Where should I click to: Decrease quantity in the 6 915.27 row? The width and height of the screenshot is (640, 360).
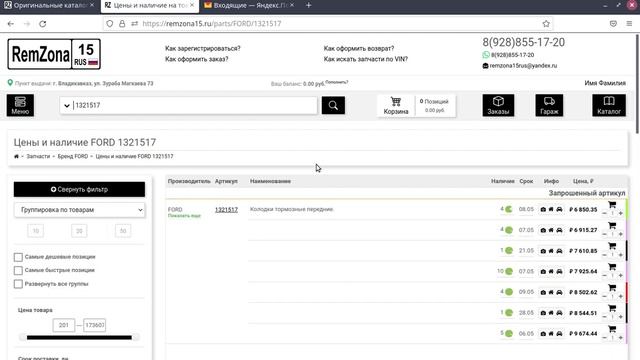coord(604,234)
